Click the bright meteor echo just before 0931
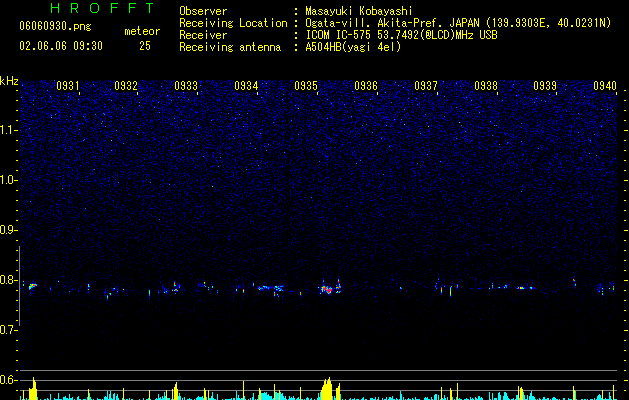 pos(32,286)
